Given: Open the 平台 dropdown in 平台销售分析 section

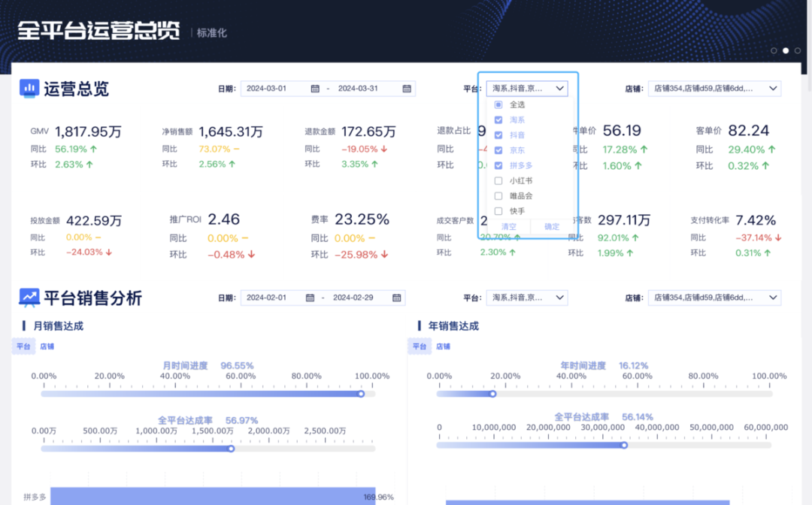Looking at the screenshot, I should pyautogui.click(x=527, y=298).
